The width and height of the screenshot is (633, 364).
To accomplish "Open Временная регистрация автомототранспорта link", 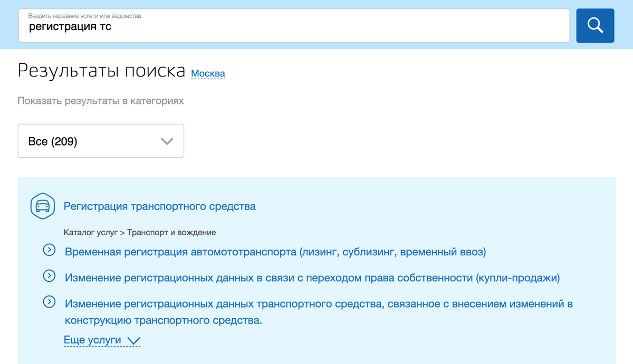I will (275, 252).
